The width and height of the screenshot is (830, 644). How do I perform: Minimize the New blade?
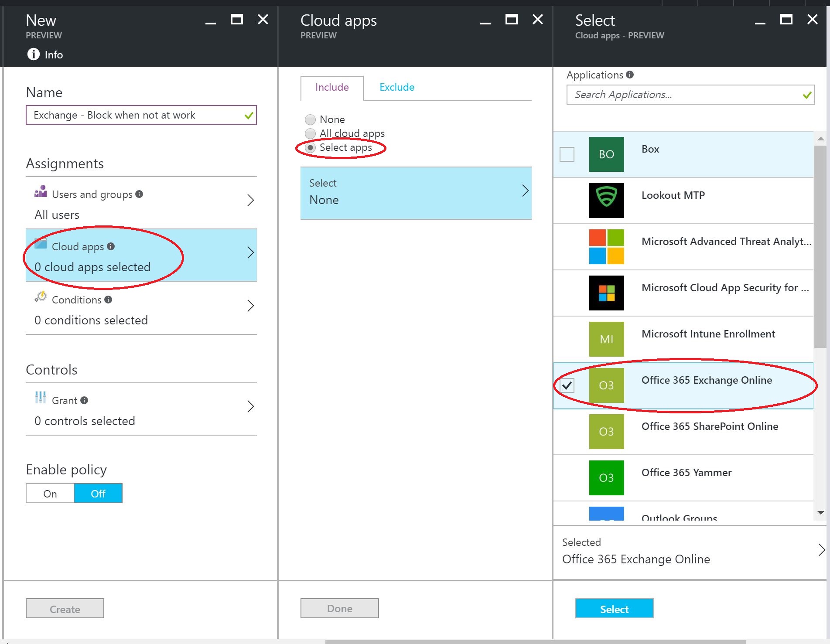point(211,23)
